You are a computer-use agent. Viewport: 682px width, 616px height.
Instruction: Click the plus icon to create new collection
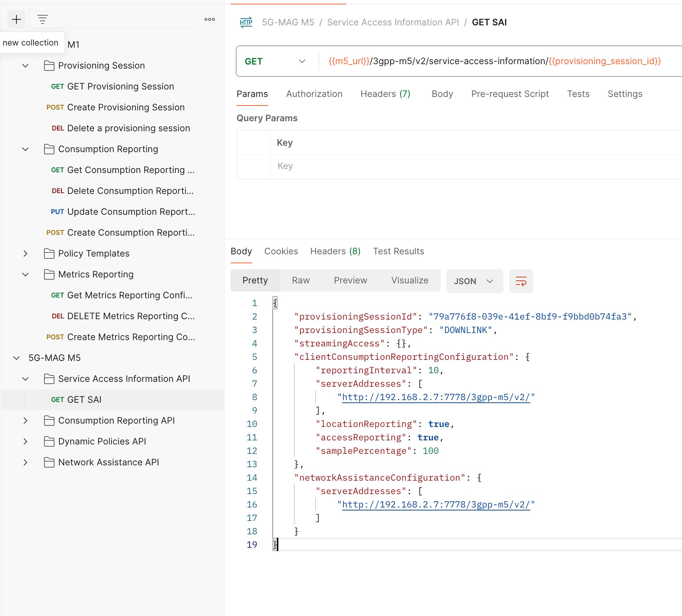point(16,19)
